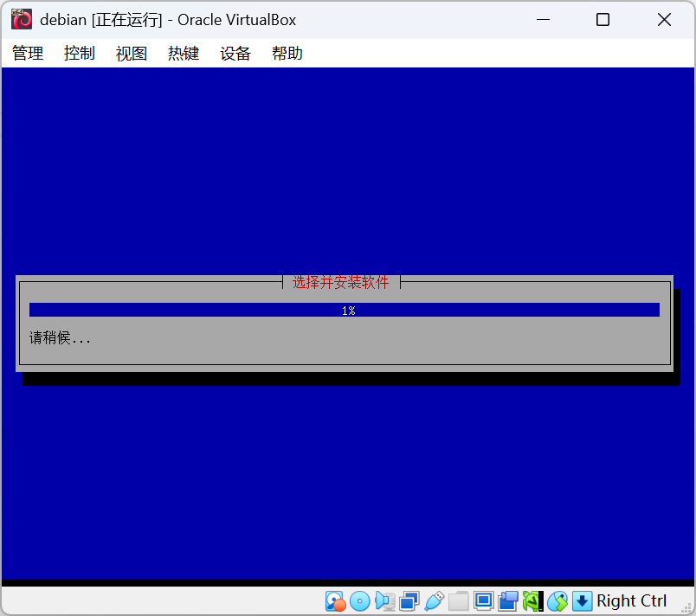Open the 帮助 menu
This screenshot has height=616, width=696.
(x=287, y=54)
